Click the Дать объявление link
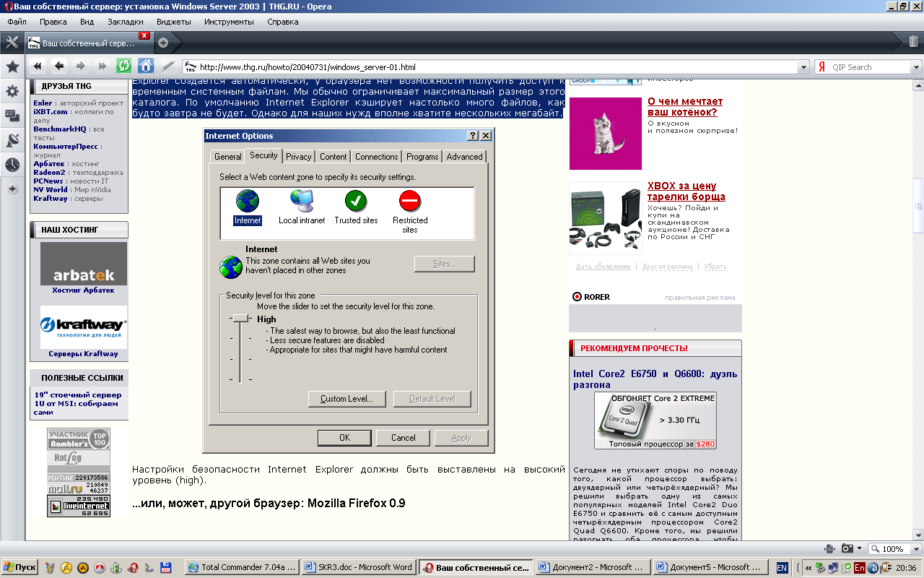The image size is (924, 578). click(x=603, y=267)
